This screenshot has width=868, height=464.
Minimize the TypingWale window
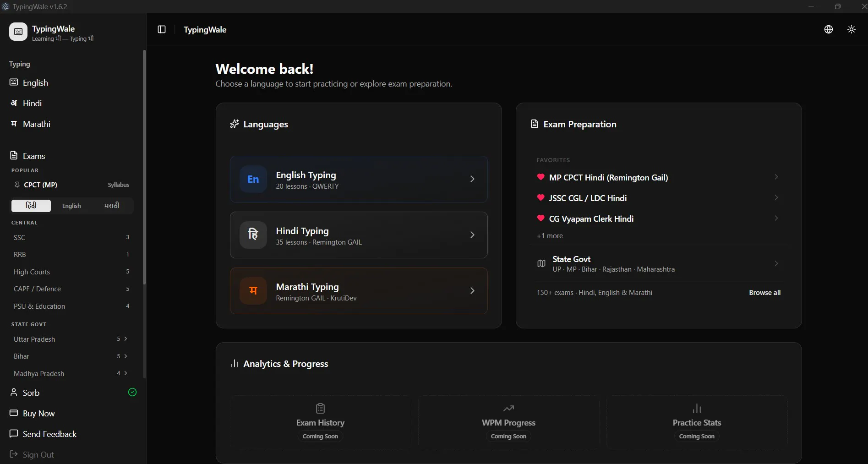tap(811, 6)
